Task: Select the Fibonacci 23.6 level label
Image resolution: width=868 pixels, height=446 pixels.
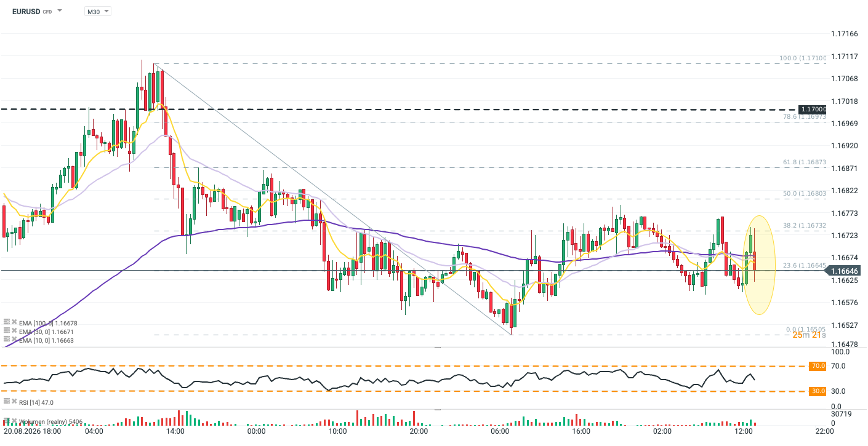Action: [805, 265]
